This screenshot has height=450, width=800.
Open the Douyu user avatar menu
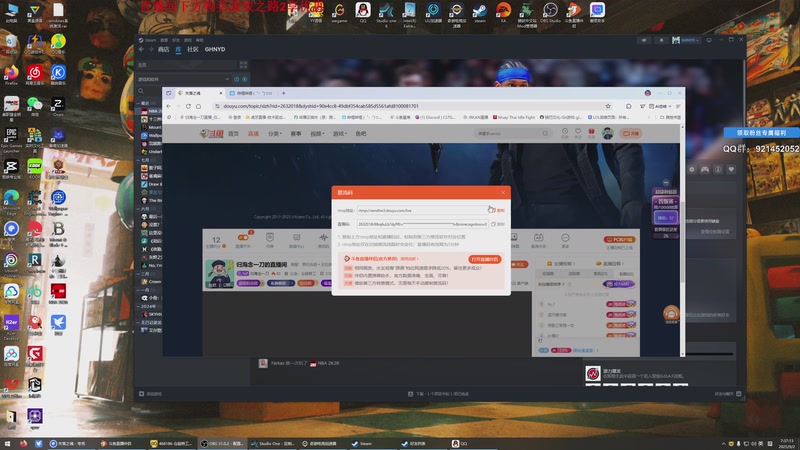(x=607, y=134)
